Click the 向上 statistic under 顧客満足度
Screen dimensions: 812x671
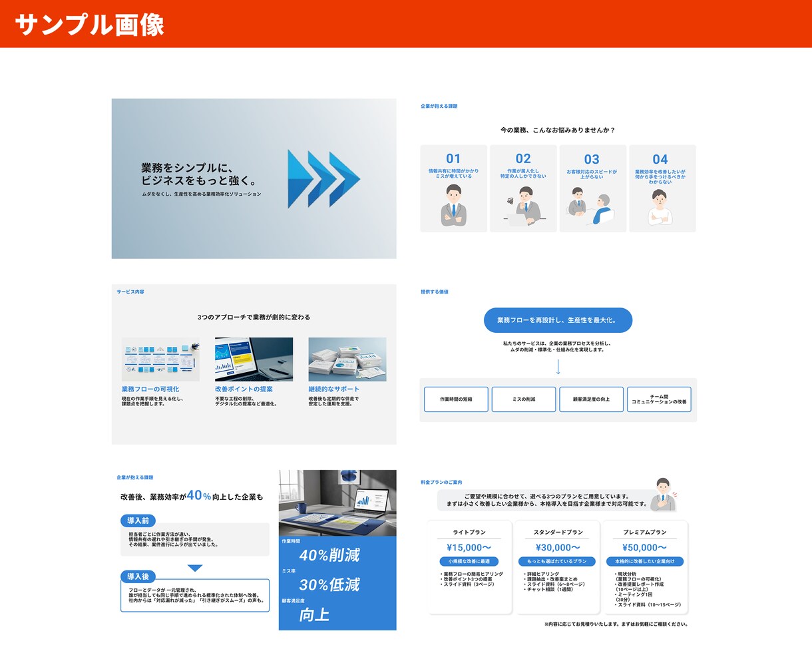[x=314, y=614]
